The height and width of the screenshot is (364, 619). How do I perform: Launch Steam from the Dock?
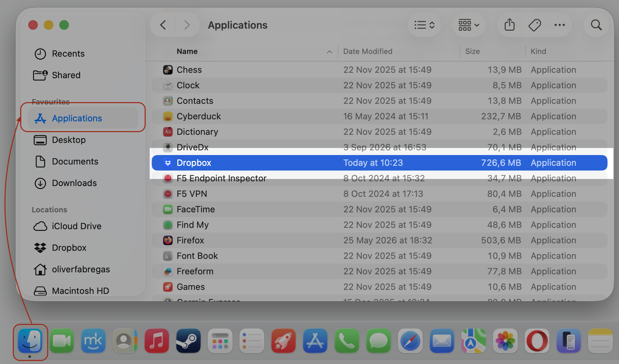(x=188, y=341)
